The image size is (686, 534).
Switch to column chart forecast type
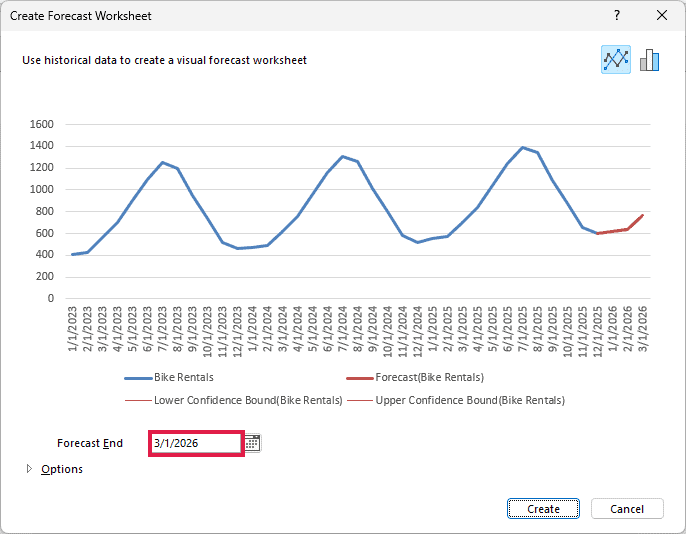coord(649,59)
